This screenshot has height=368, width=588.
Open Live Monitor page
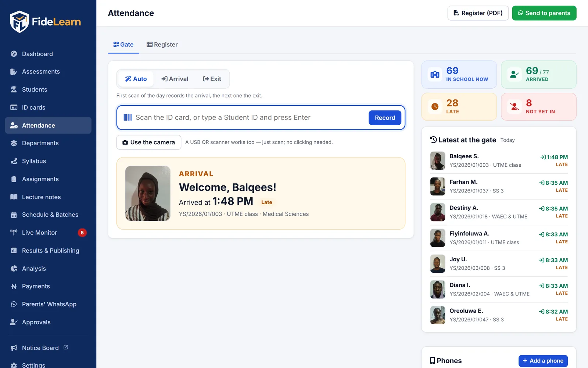pos(48,233)
